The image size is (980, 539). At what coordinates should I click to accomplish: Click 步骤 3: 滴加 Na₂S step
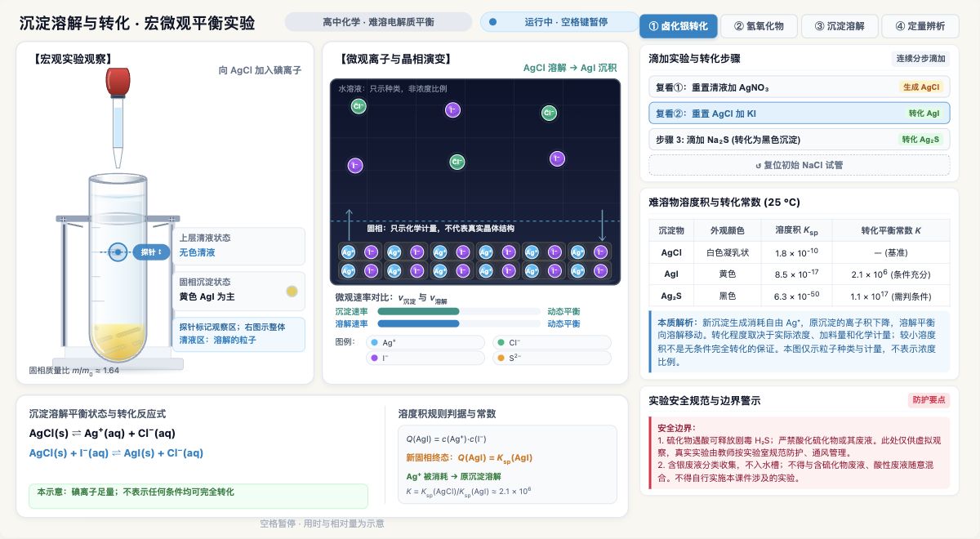(799, 139)
